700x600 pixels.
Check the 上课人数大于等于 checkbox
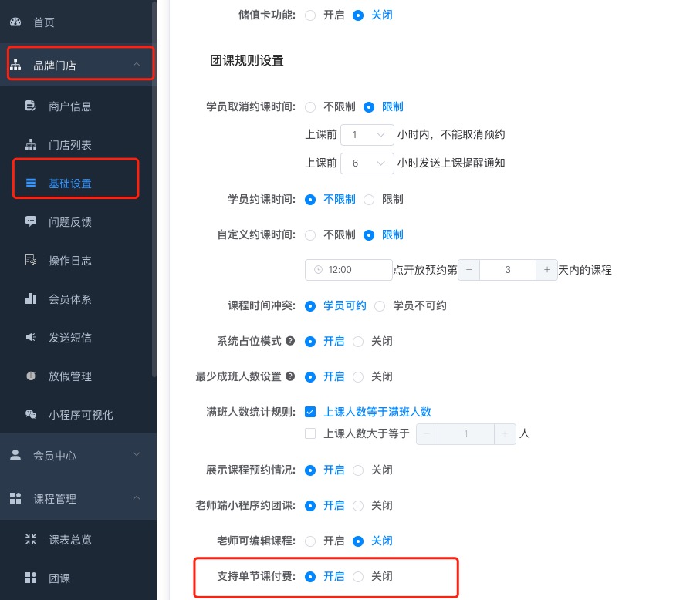point(310,433)
